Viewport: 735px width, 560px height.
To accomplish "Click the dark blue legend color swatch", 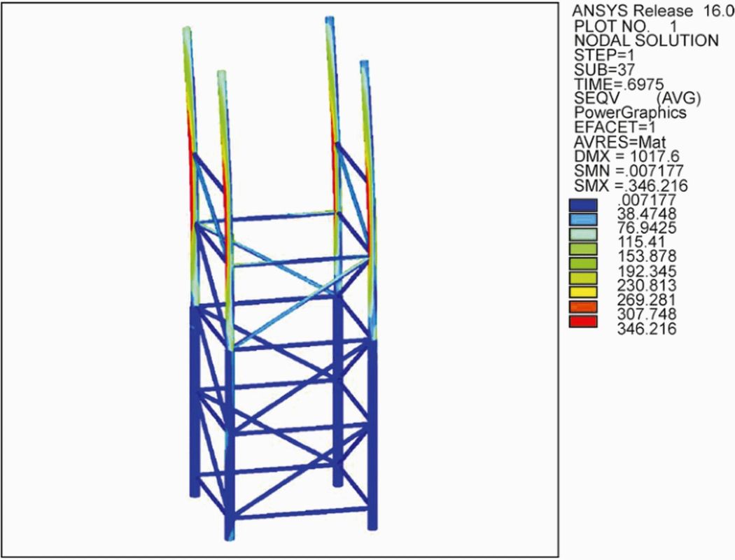I will (x=583, y=205).
